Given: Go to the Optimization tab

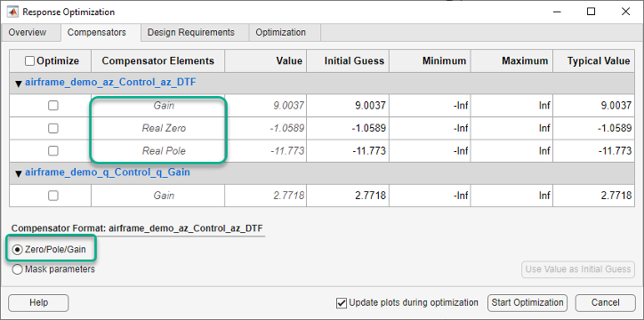Looking at the screenshot, I should [x=280, y=32].
